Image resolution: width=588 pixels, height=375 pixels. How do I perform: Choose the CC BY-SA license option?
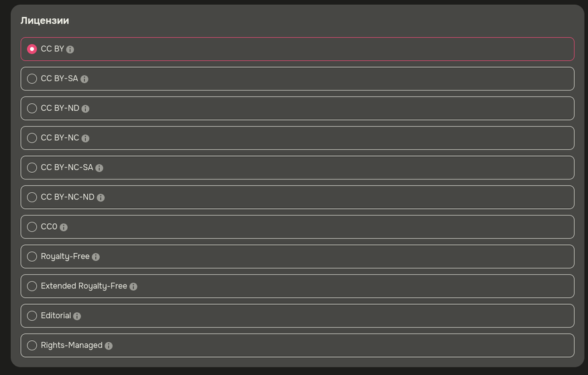(32, 79)
